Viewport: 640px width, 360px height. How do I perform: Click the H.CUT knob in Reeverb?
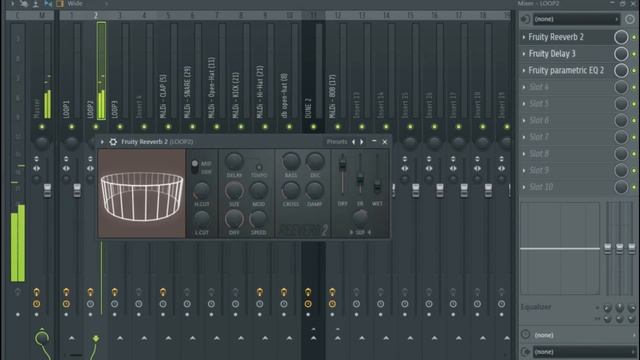[202, 190]
